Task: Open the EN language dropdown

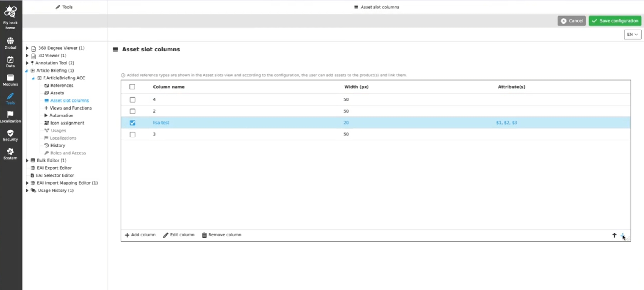Action: pos(632,34)
